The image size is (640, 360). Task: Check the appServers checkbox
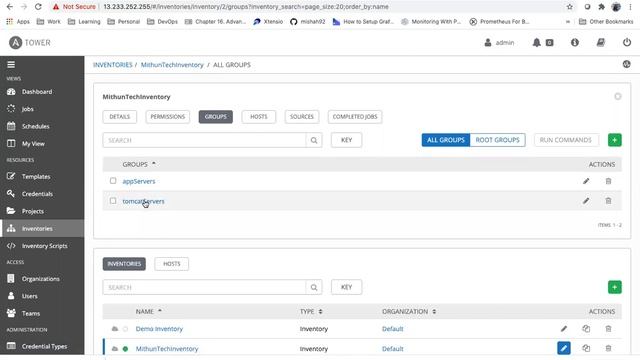(113, 181)
